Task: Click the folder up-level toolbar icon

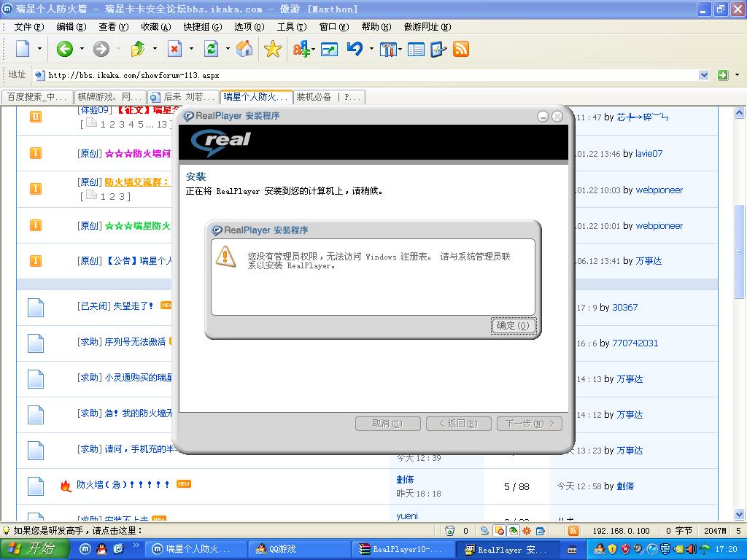Action: click(138, 49)
